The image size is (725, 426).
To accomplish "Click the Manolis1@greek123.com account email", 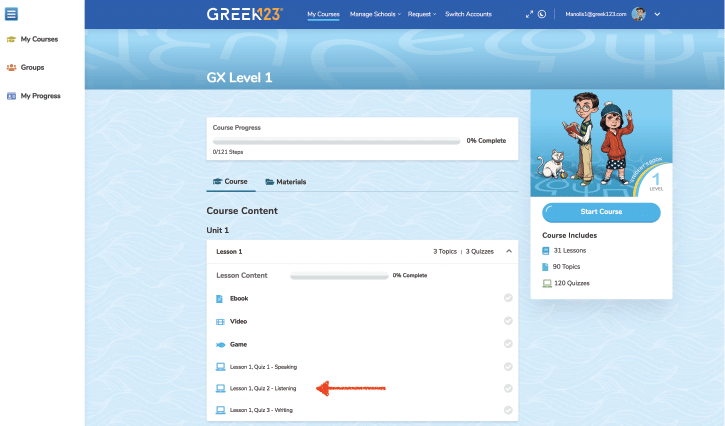I will 596,14.
